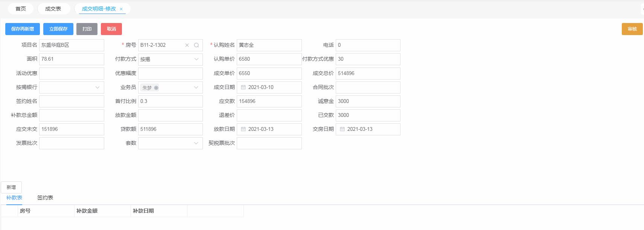Remove 朱梦 tag from 业务员 field
This screenshot has height=230, width=644.
[156, 88]
